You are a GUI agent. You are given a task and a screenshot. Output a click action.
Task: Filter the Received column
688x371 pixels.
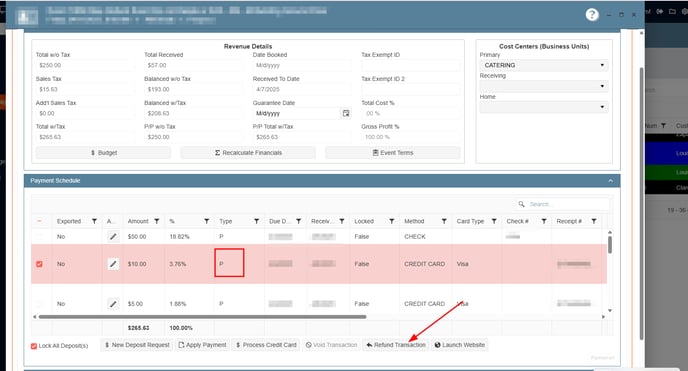pyautogui.click(x=342, y=221)
